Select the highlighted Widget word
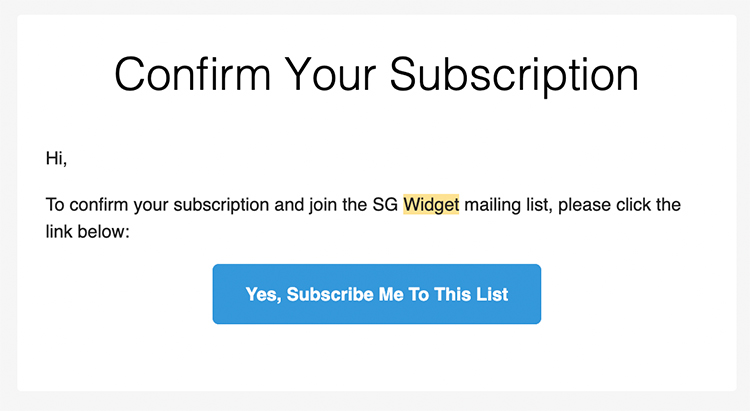This screenshot has width=750, height=411. 431,205
